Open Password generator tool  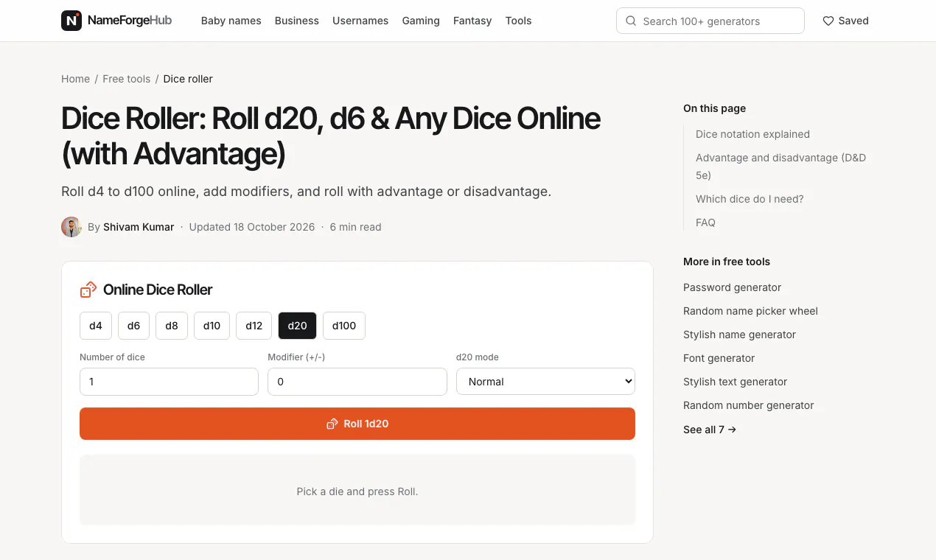(732, 287)
